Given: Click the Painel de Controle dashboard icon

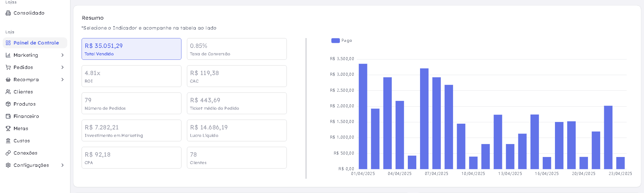Looking at the screenshot, I should pos(8,43).
